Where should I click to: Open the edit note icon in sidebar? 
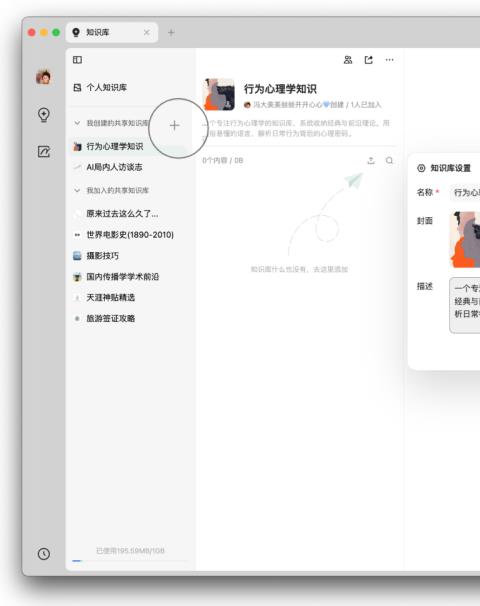tap(44, 152)
